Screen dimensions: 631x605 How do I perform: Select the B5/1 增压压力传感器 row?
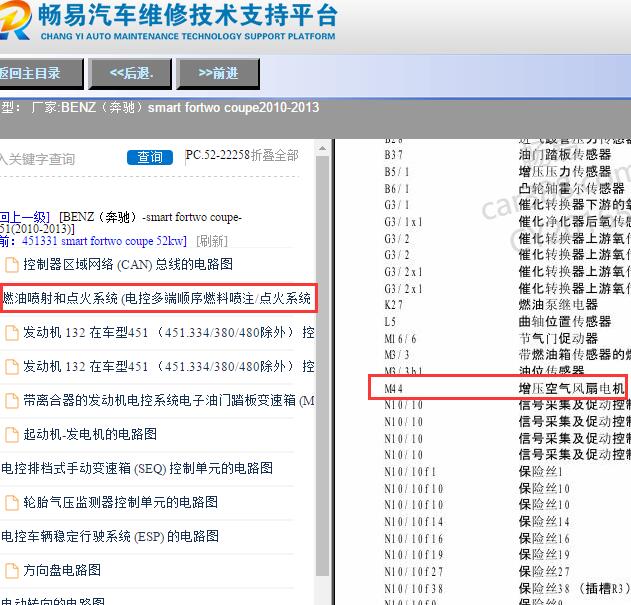pos(497,172)
